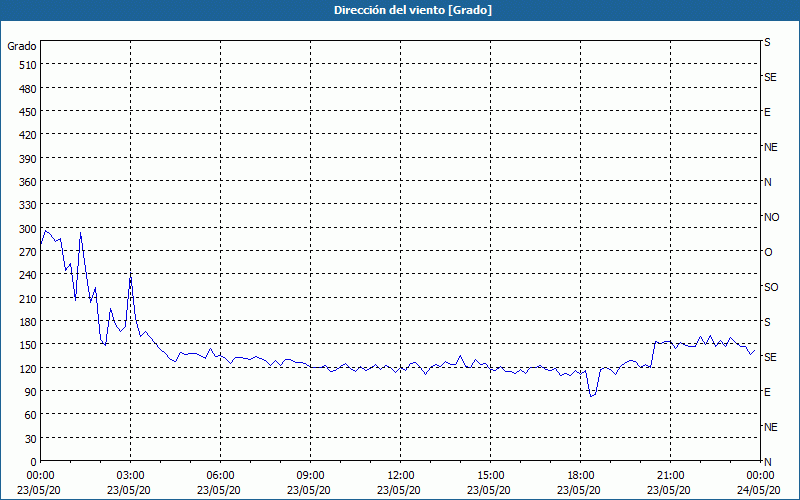
Task: Click the "O" compass direction label
Action: pyautogui.click(x=768, y=252)
